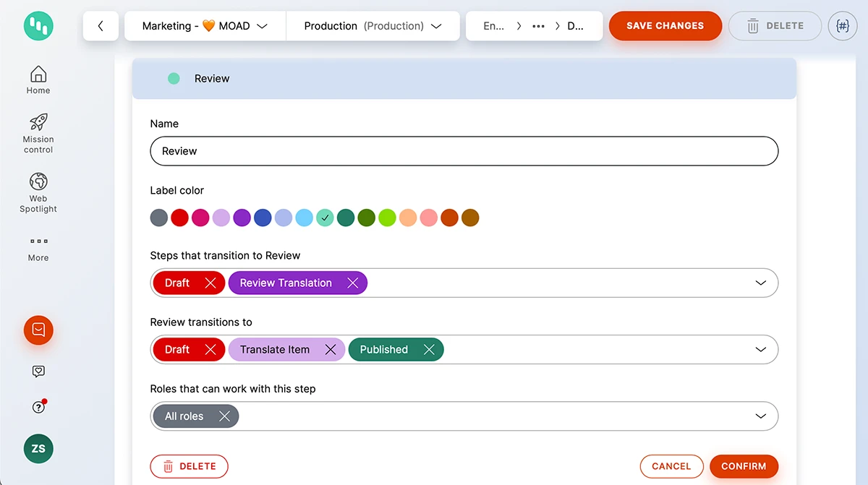This screenshot has width=868, height=485.
Task: Remove Draft tag from transition-to-Review steps
Action: tap(210, 283)
